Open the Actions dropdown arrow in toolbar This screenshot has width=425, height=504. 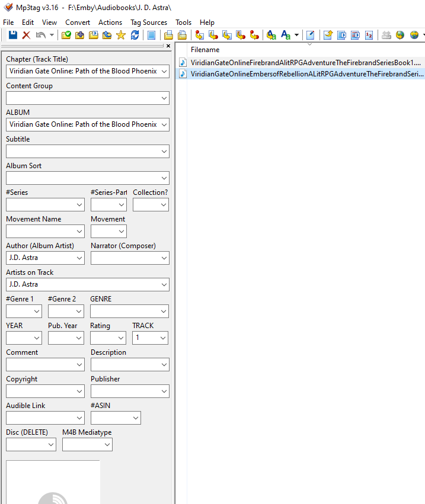296,35
